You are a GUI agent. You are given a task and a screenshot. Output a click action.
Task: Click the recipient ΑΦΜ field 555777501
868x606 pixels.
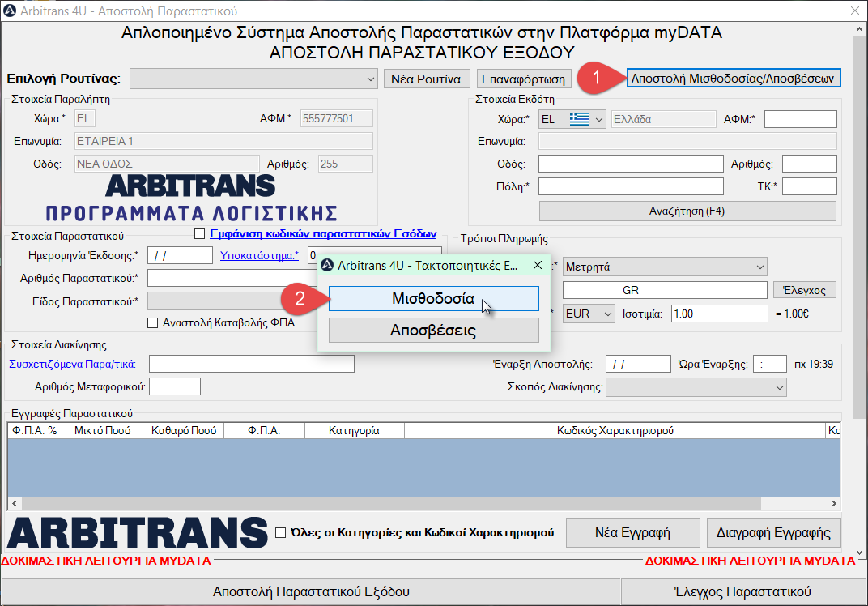coord(337,118)
